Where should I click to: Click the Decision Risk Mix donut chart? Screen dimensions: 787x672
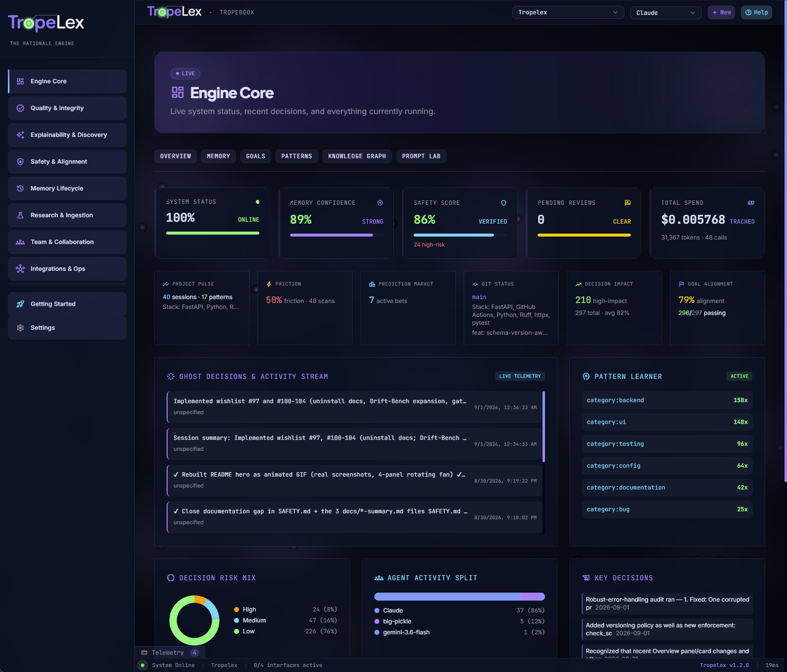[x=194, y=620]
